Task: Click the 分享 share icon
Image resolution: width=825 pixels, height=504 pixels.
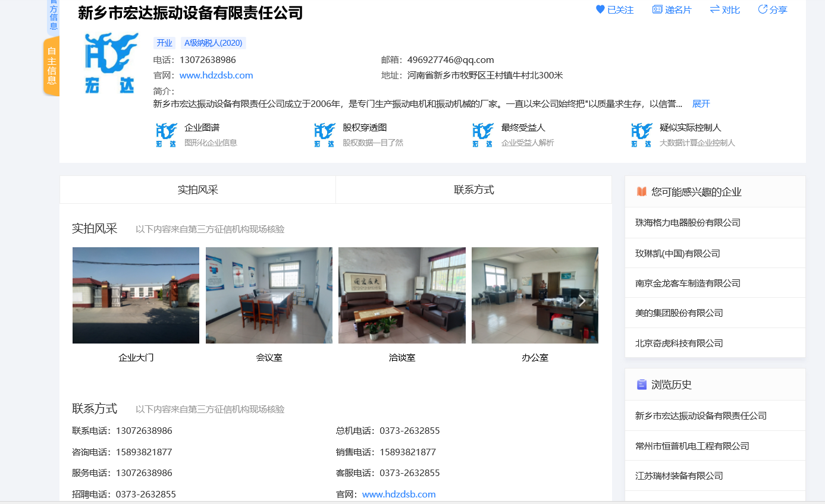Action: [771, 10]
